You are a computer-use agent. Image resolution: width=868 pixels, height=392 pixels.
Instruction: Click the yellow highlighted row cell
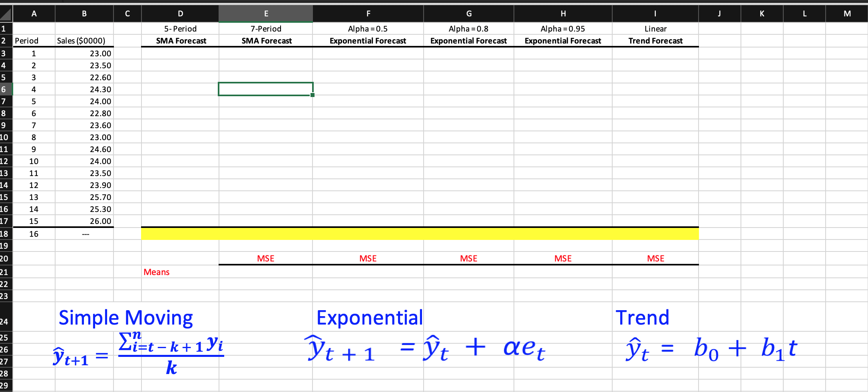click(x=420, y=234)
